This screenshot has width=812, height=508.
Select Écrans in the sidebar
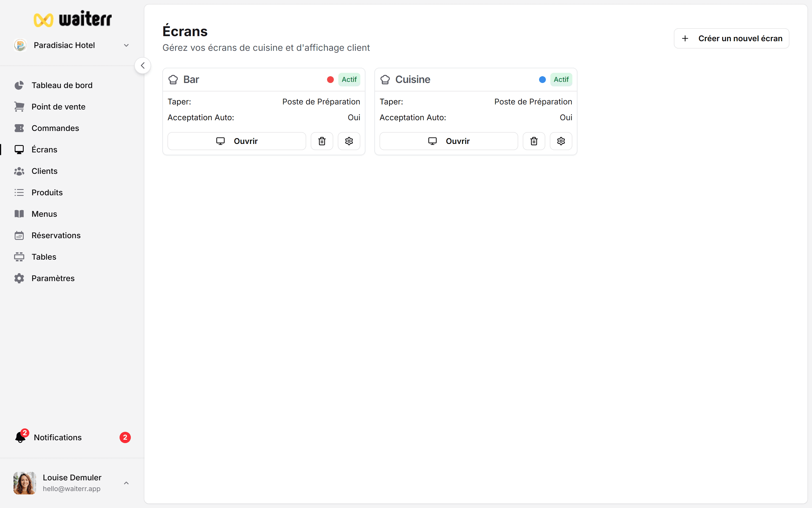[x=44, y=150]
